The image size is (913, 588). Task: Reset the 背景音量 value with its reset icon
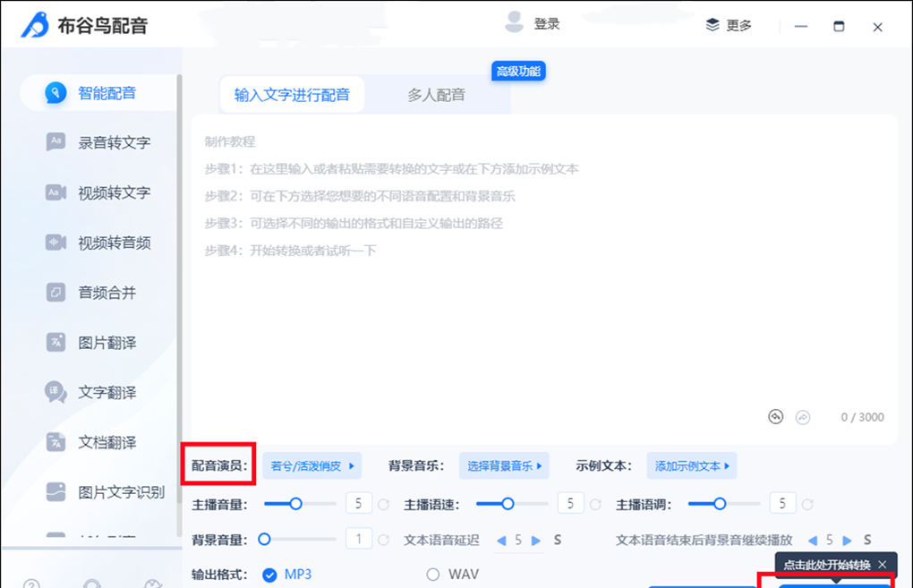click(x=383, y=540)
